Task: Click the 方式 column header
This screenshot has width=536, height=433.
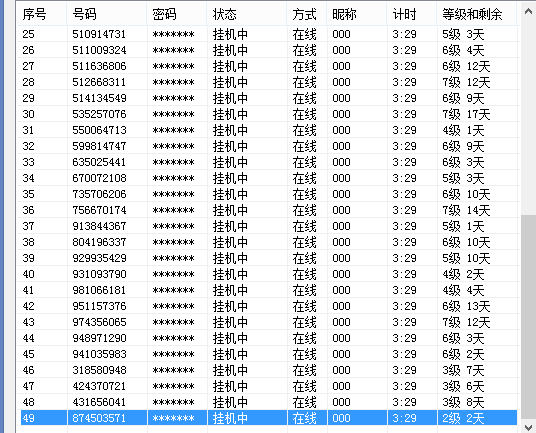Action: (x=307, y=14)
